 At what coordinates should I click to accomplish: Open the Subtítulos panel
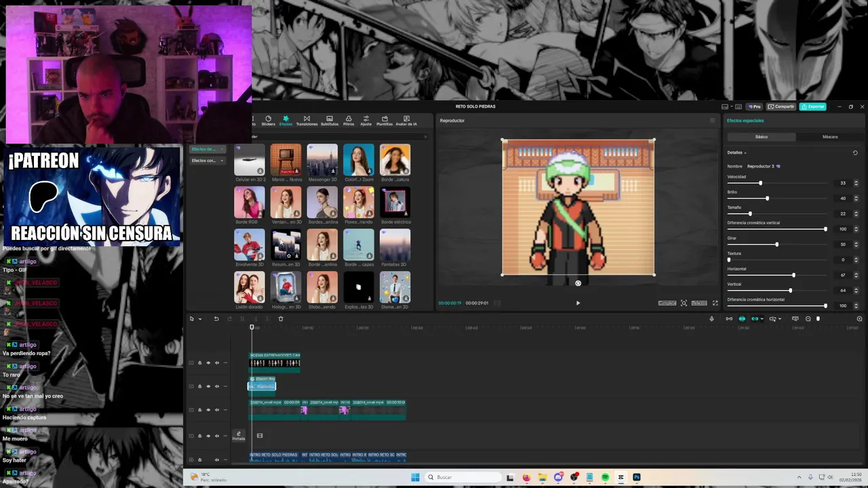(330, 121)
